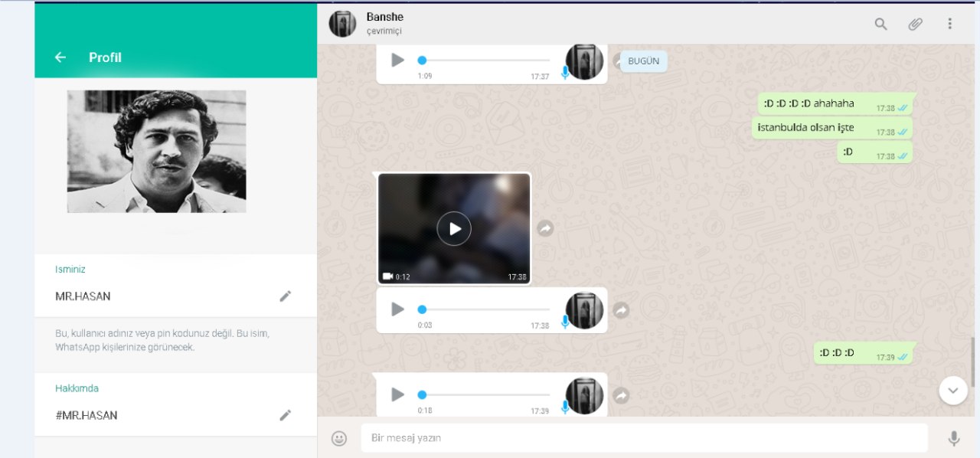
Task: Click the paperclip attach icon
Action: (916, 24)
